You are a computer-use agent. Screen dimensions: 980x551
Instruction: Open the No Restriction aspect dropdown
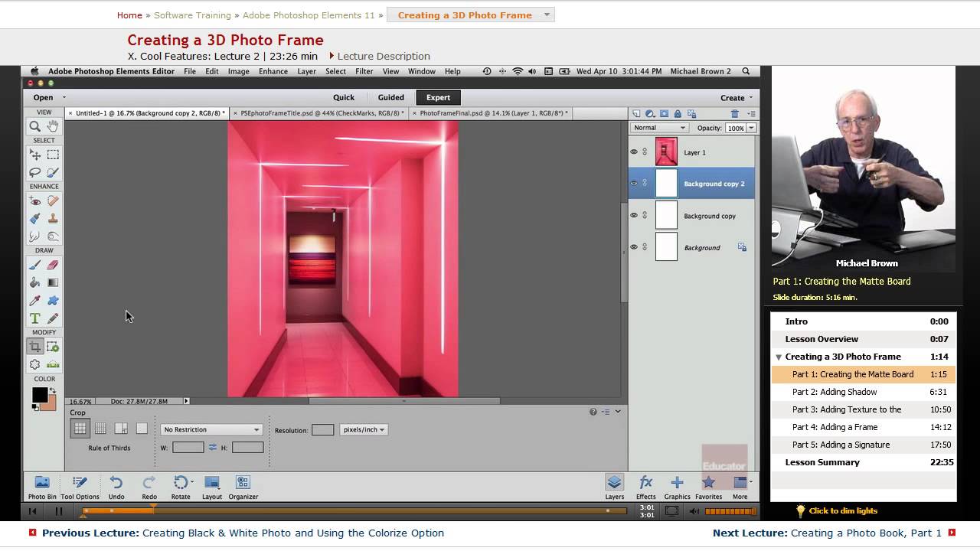point(211,429)
